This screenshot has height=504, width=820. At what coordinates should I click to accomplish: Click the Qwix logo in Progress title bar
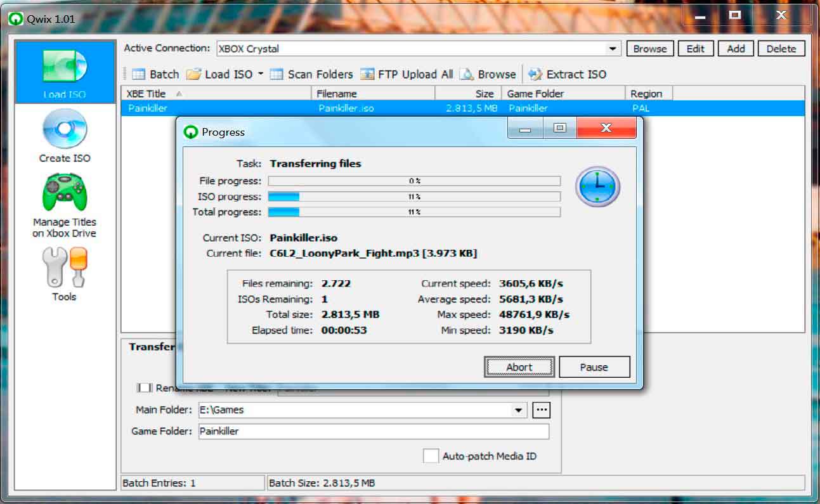click(x=190, y=132)
